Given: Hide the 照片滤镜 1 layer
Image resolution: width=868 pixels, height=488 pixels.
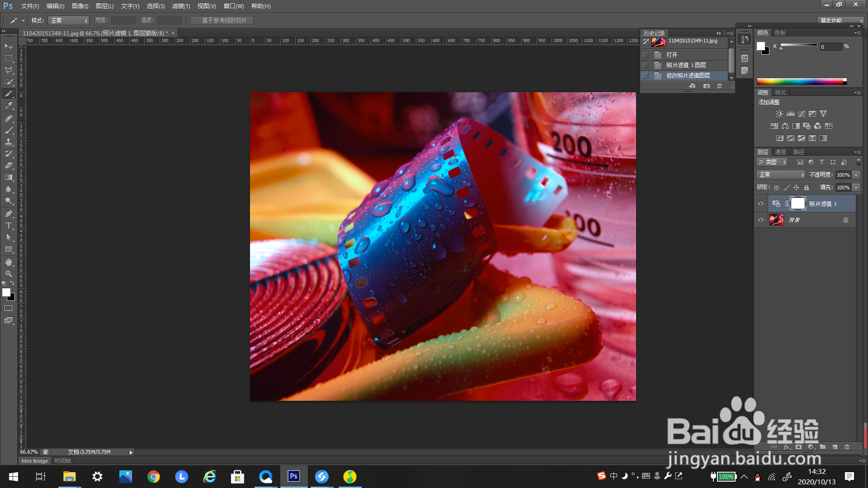Looking at the screenshot, I should pos(761,204).
